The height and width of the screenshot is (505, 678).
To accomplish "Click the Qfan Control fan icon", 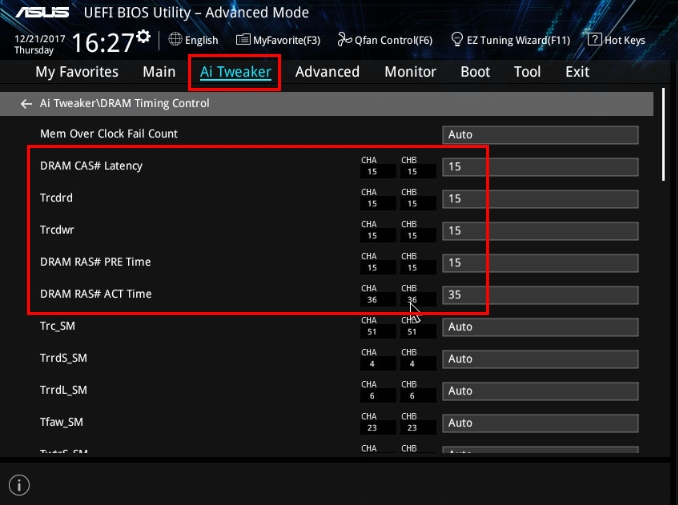I will pyautogui.click(x=345, y=40).
